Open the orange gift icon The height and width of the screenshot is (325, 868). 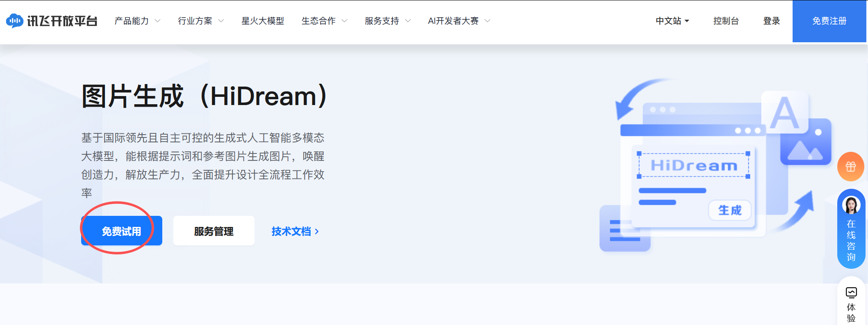point(851,167)
